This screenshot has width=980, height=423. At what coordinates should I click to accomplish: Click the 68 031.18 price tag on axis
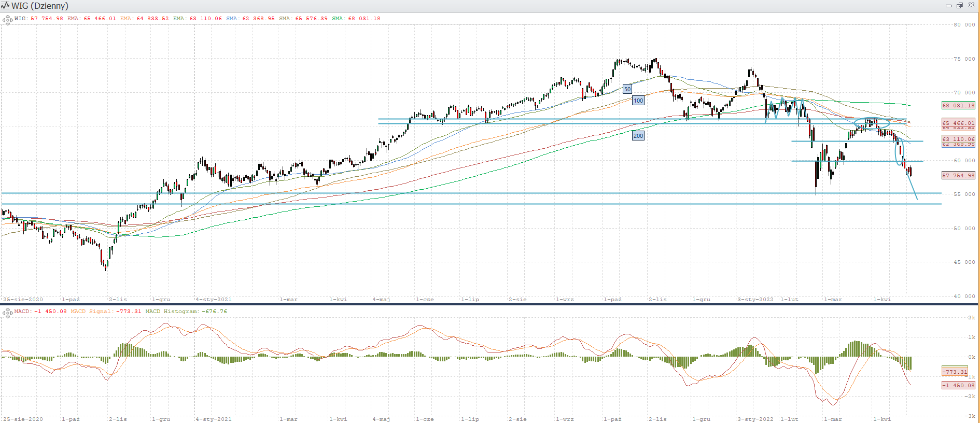(958, 105)
